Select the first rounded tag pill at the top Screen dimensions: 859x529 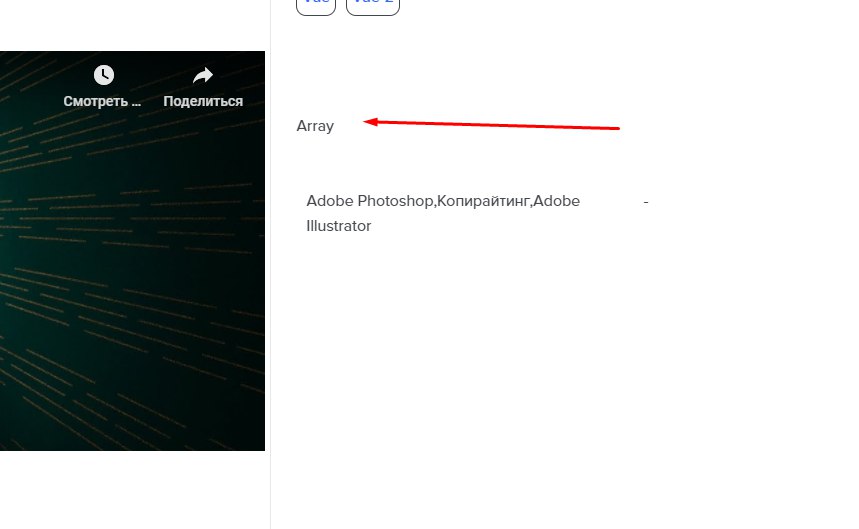point(316,4)
